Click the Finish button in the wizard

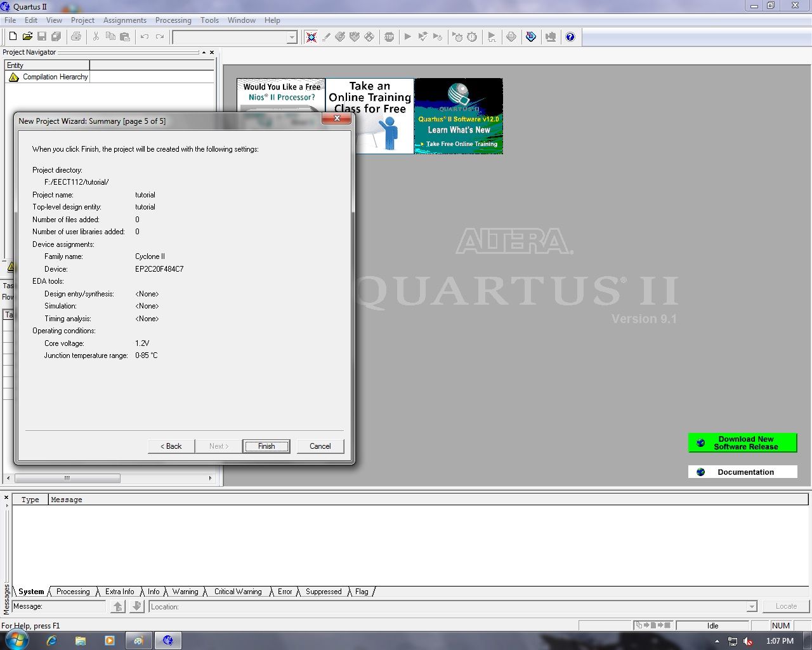(x=266, y=446)
